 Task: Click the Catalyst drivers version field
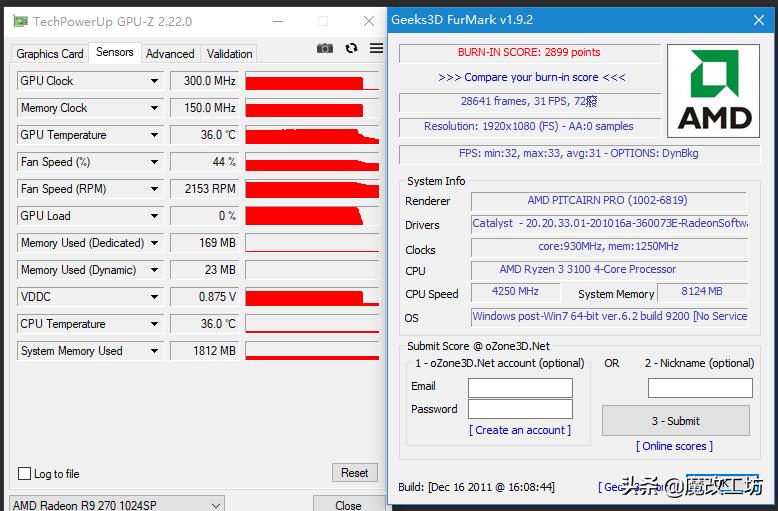(x=609, y=223)
